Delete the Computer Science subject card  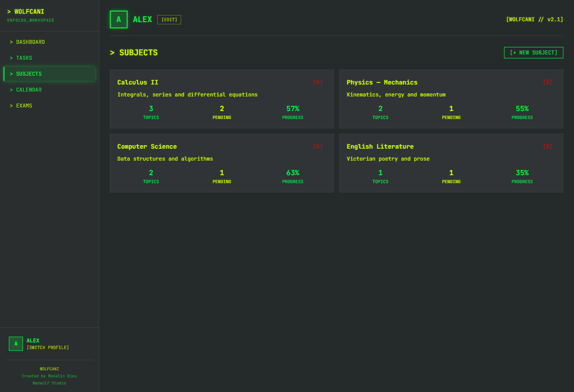(x=318, y=146)
